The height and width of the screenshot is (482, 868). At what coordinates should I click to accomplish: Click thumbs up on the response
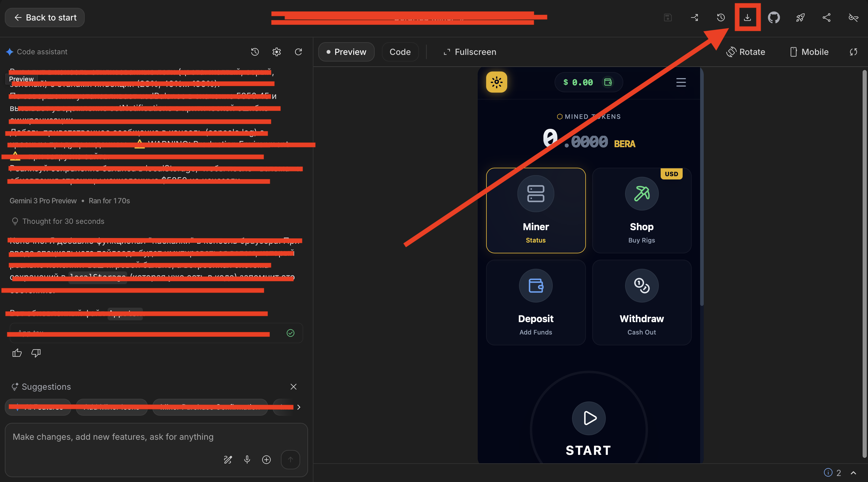coord(17,353)
